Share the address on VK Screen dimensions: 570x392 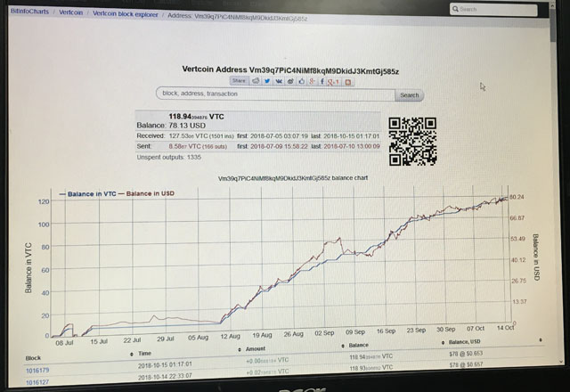279,81
